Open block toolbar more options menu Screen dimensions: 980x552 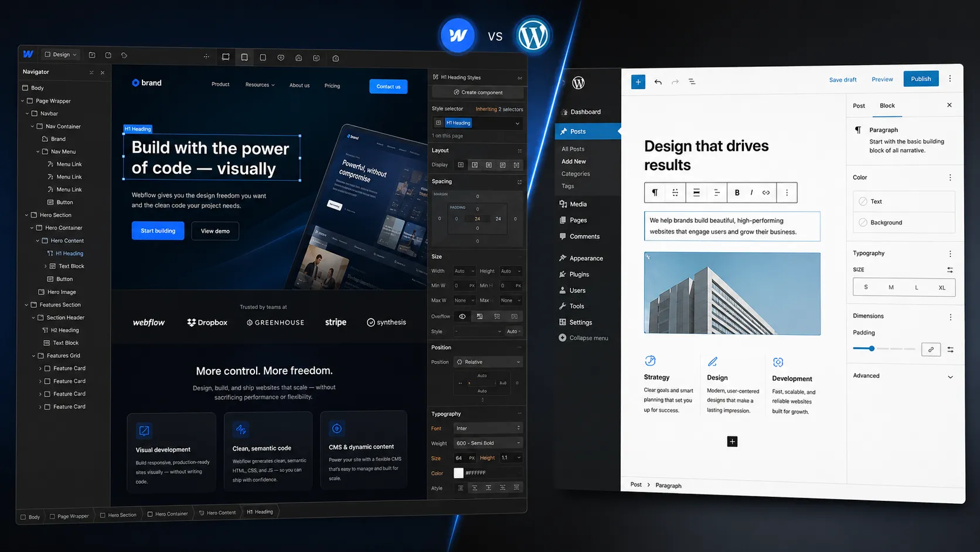787,192
